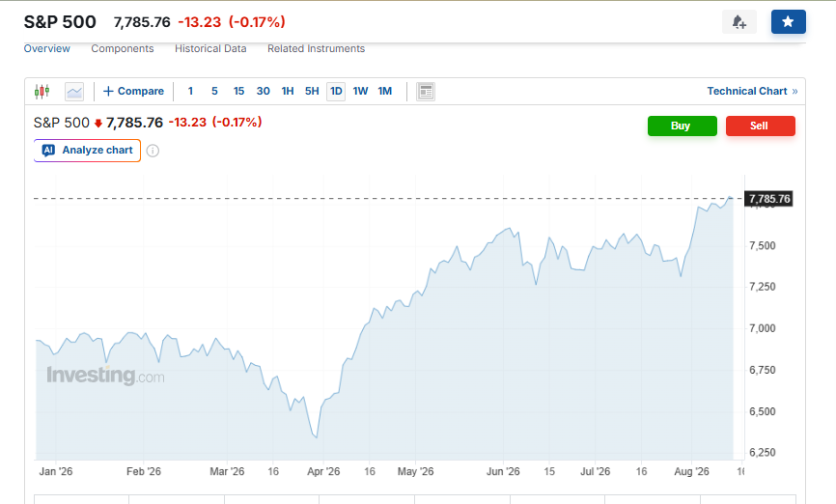
Task: Click the plus icon next to Compare
Action: click(108, 91)
